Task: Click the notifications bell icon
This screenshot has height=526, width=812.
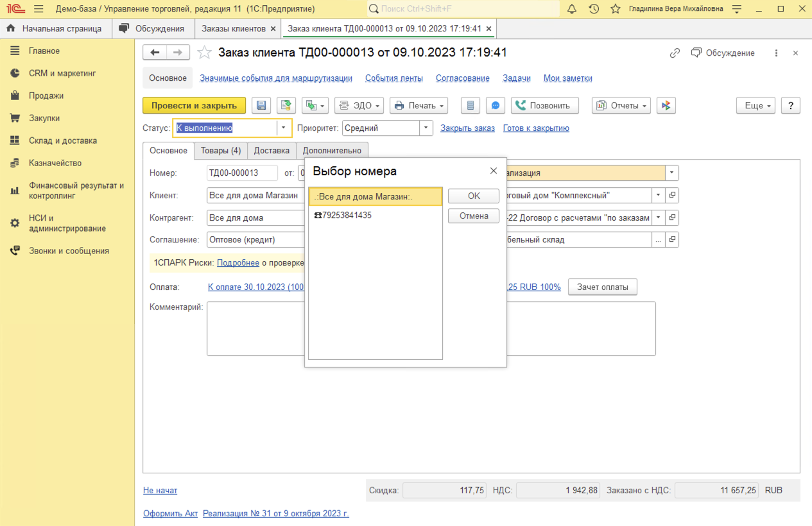Action: click(572, 9)
